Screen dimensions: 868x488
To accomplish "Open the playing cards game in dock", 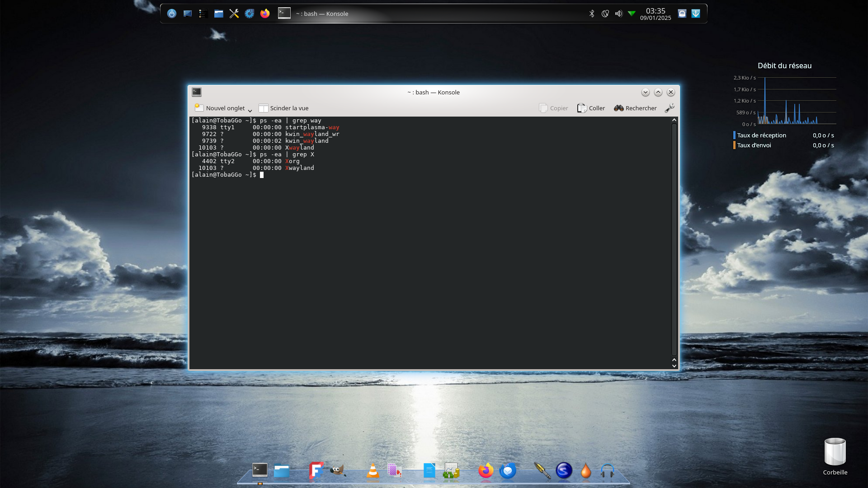I will click(395, 470).
